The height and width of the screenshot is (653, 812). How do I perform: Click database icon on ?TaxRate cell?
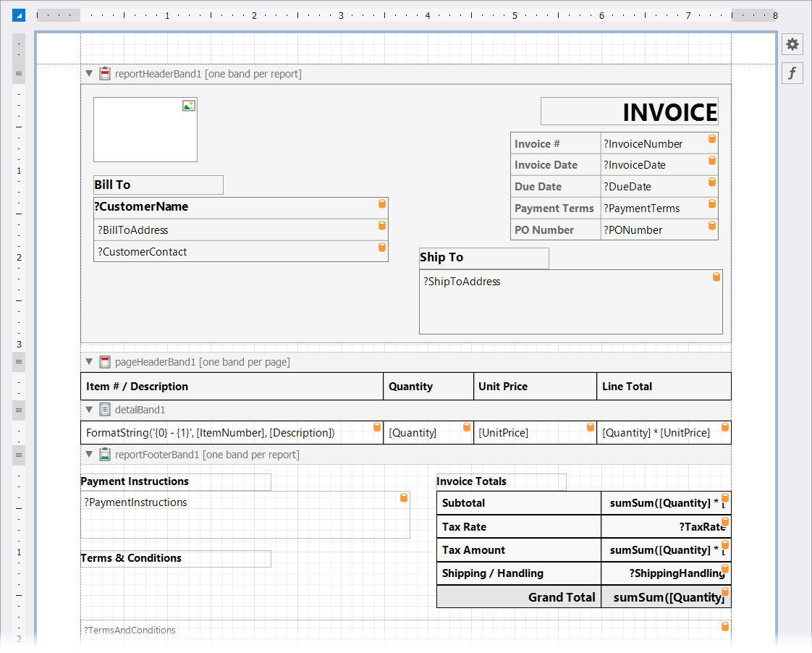tap(725, 521)
